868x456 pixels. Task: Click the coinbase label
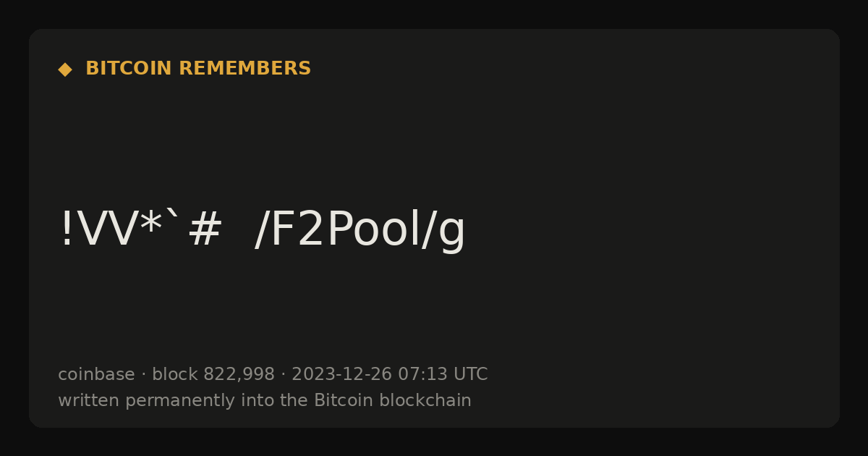click(x=96, y=374)
